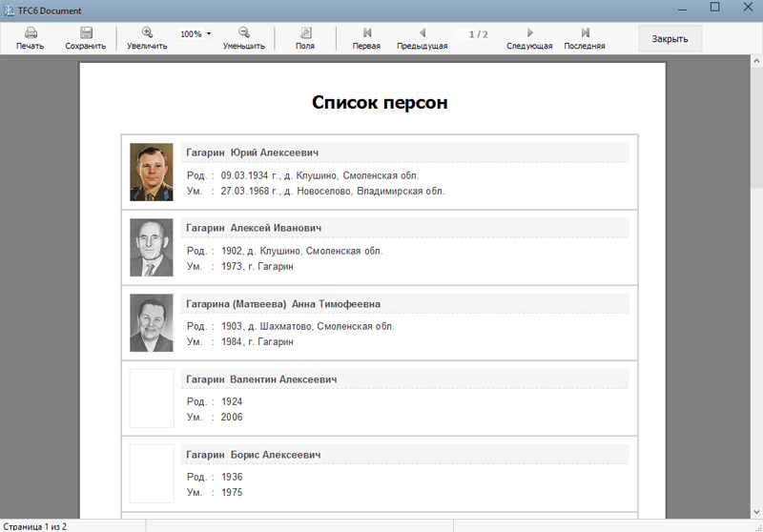
Task: Click the 100% zoom level field
Action: [192, 34]
